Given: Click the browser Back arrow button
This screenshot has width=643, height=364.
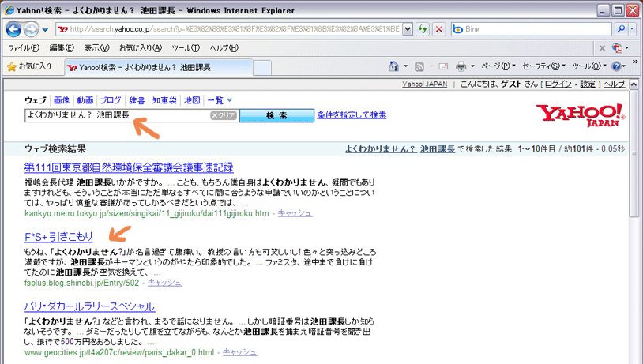Looking at the screenshot, I should (x=13, y=29).
